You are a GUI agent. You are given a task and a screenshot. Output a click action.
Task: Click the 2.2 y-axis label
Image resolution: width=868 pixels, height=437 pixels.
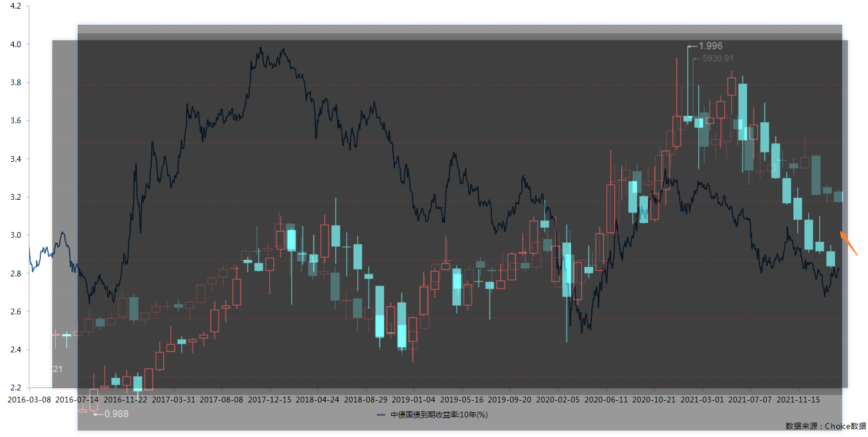[x=16, y=387]
